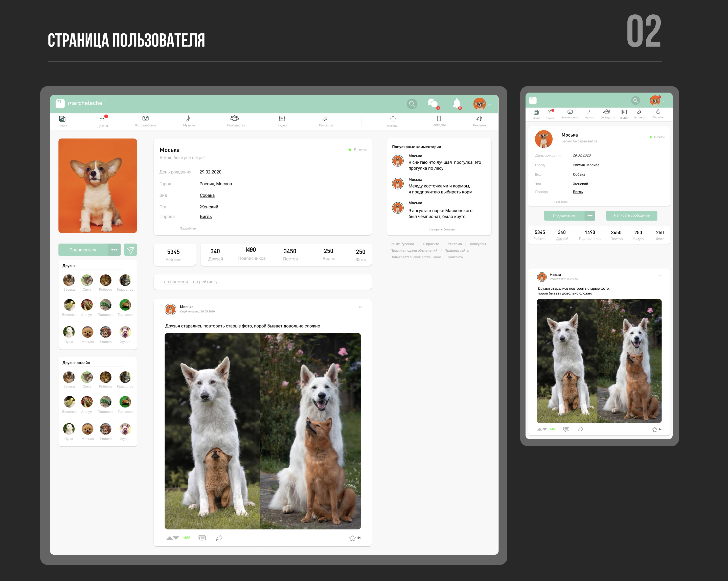Click the Реклама megaphone icon
The height and width of the screenshot is (581, 728).
tap(479, 119)
